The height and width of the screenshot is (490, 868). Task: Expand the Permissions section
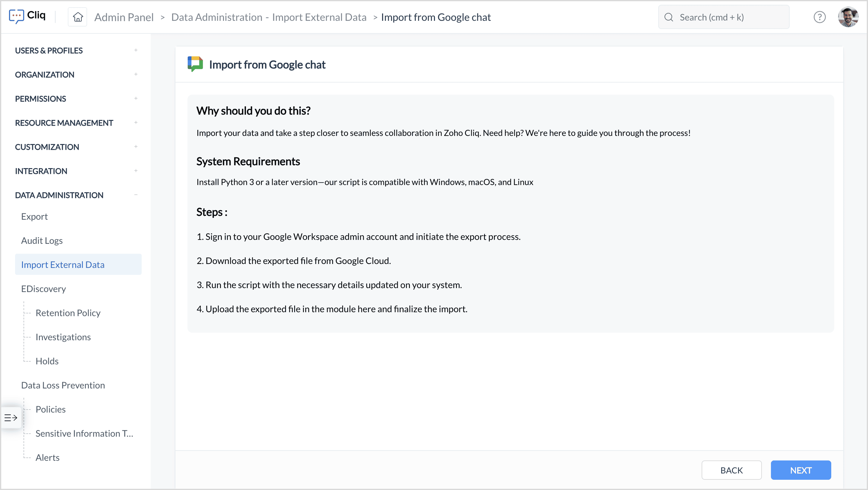(136, 99)
